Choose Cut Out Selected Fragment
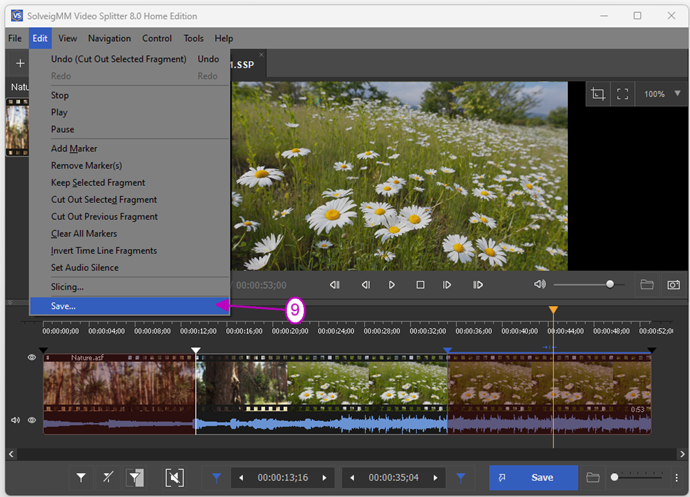 tap(130, 200)
